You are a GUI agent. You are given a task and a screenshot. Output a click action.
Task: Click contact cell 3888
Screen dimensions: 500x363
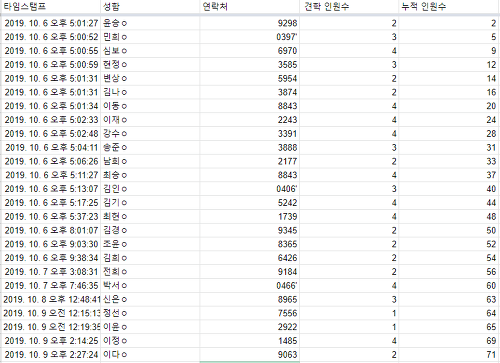(x=250, y=147)
